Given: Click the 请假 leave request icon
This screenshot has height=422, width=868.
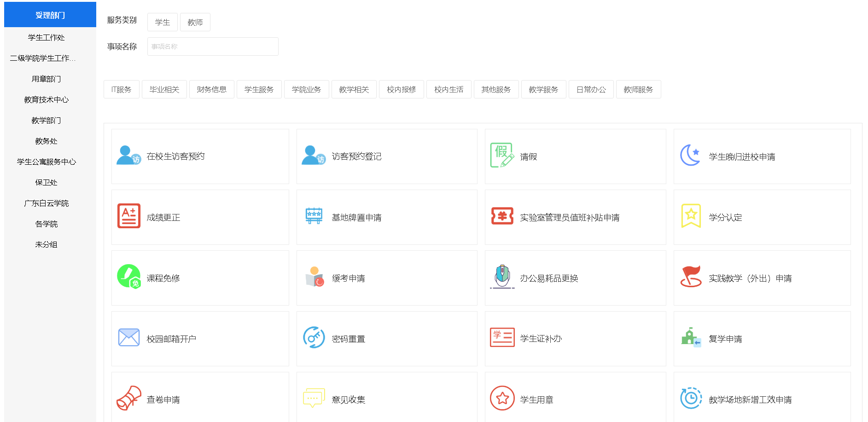Looking at the screenshot, I should (501, 156).
